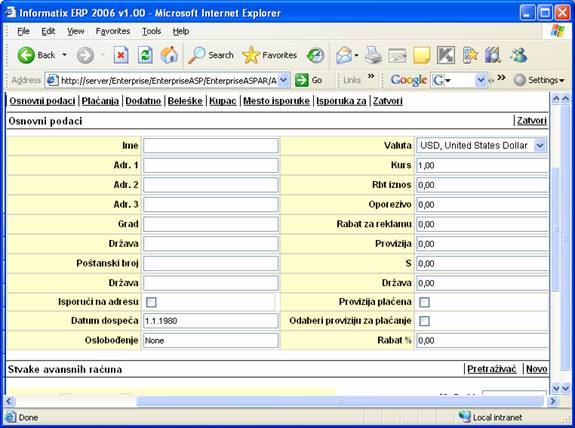
Task: Open the Google G search type dropdown
Action: pos(442,80)
